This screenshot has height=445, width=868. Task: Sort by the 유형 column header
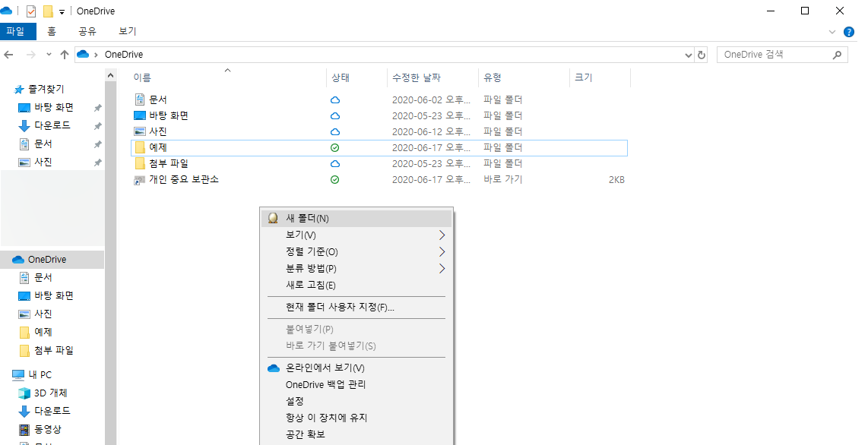(492, 78)
